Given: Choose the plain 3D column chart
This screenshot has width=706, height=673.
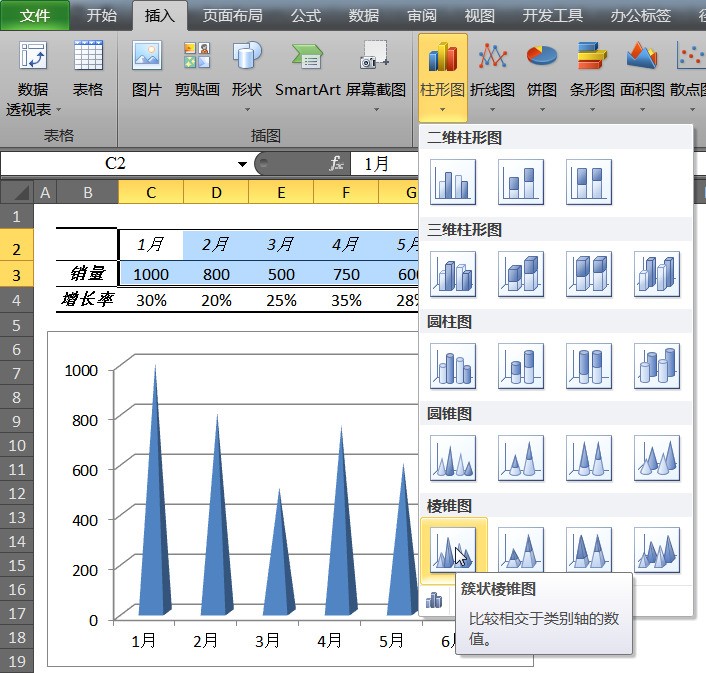Looking at the screenshot, I should (657, 274).
